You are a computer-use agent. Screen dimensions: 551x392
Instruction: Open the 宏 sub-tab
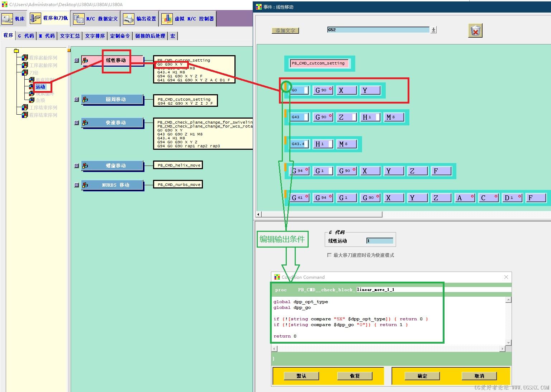click(x=173, y=36)
